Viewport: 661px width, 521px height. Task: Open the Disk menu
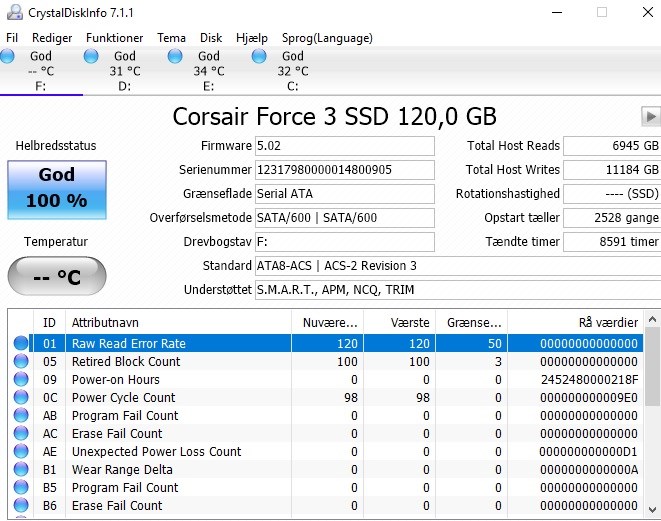pos(211,38)
